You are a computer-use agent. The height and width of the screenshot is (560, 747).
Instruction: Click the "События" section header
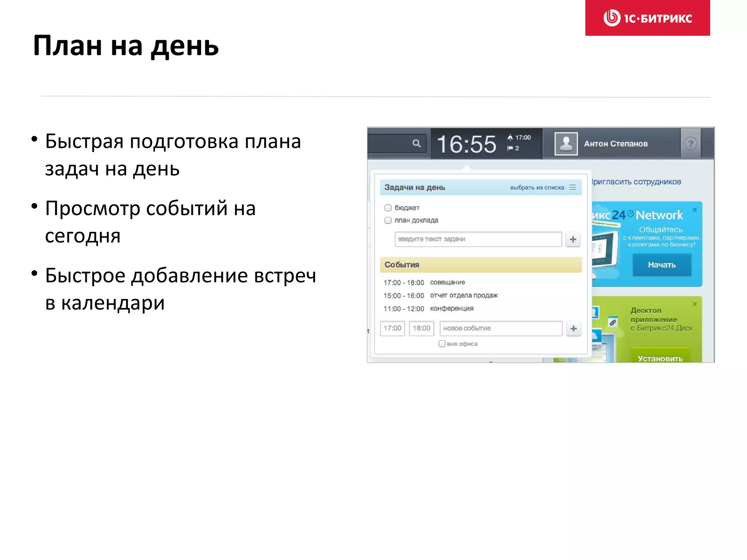481,265
